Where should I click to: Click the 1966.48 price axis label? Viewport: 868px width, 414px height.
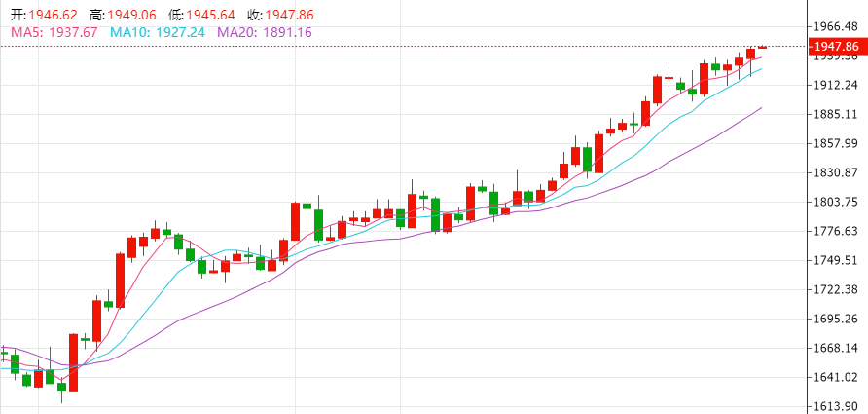pyautogui.click(x=837, y=26)
